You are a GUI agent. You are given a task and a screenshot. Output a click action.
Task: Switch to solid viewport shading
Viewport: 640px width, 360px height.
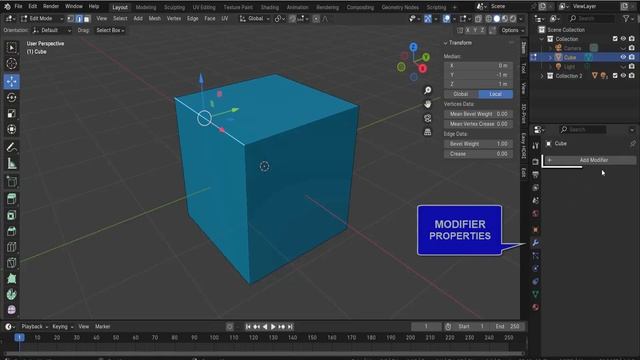tap(497, 19)
